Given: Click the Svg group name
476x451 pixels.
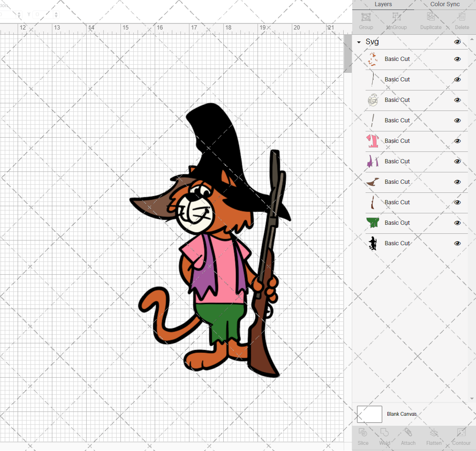Looking at the screenshot, I should tap(372, 42).
